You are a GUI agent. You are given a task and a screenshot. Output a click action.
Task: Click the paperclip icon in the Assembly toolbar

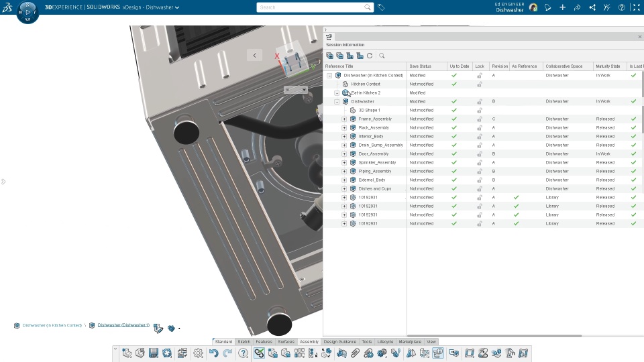click(x=356, y=353)
